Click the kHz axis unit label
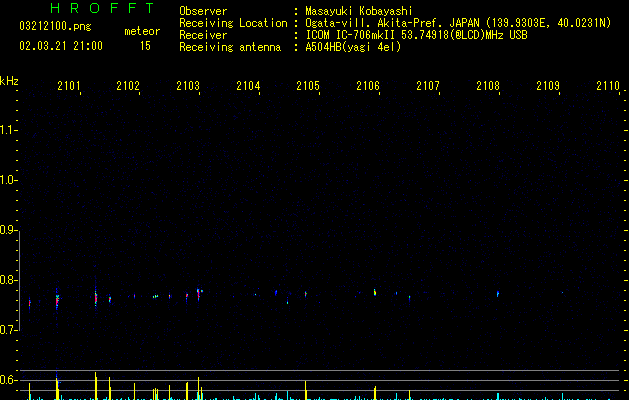The width and height of the screenshot is (629, 400). tap(9, 81)
